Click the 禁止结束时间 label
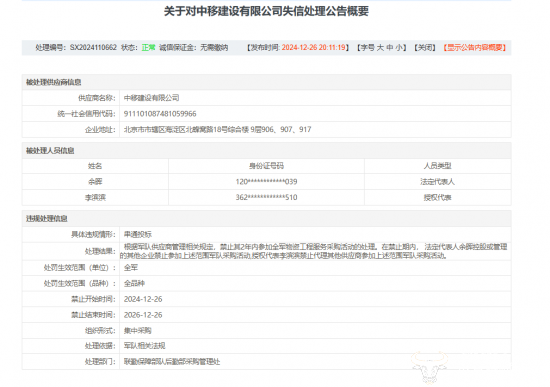Screen dimensions: 550x387 click(93, 315)
